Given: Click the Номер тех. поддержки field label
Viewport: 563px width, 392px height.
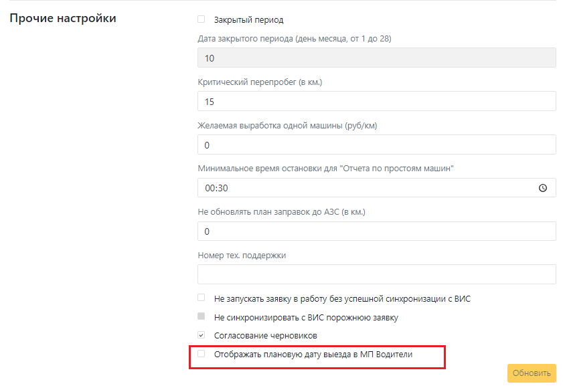Looking at the screenshot, I should click(x=242, y=256).
